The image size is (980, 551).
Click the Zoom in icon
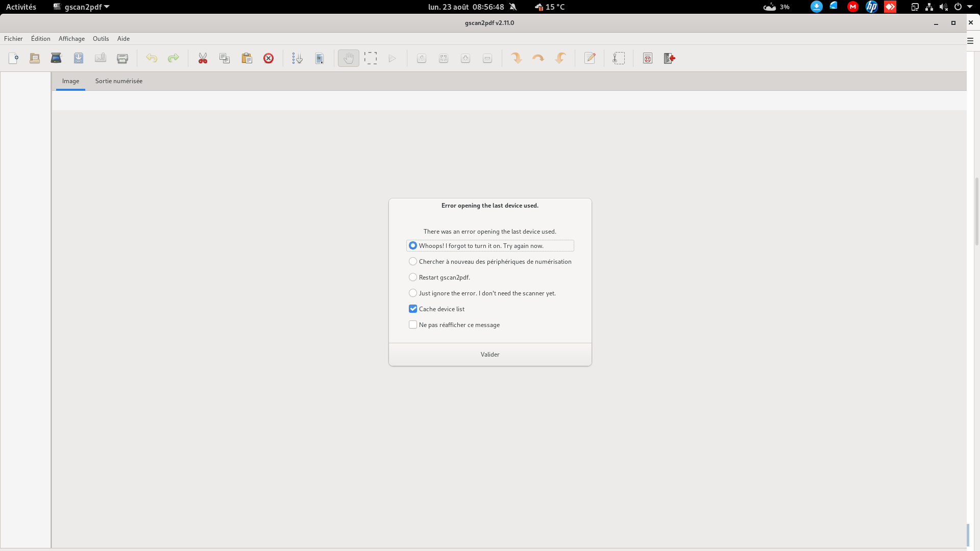tap(465, 58)
